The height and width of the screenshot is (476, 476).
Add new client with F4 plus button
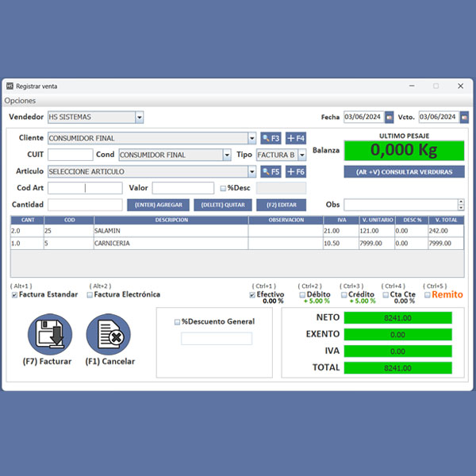[295, 138]
